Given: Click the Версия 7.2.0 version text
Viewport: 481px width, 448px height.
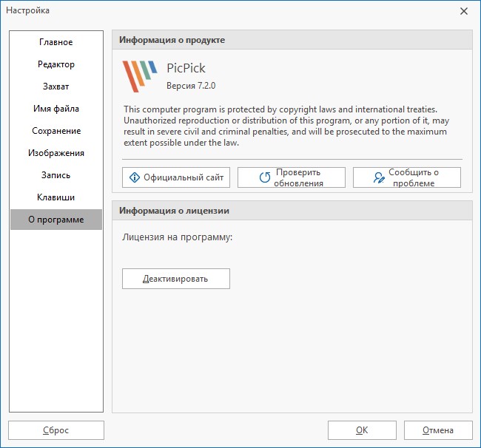Looking at the screenshot, I should coord(191,86).
